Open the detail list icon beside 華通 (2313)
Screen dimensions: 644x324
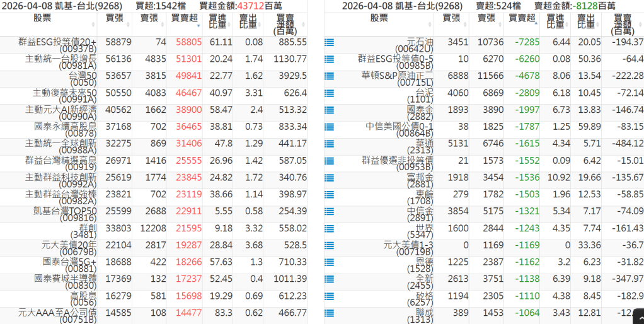point(328,144)
